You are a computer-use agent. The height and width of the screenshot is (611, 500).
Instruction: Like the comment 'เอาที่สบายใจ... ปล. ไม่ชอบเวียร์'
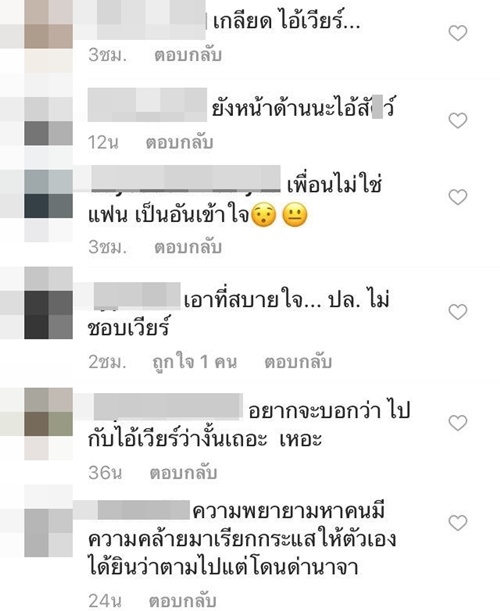coord(458,312)
